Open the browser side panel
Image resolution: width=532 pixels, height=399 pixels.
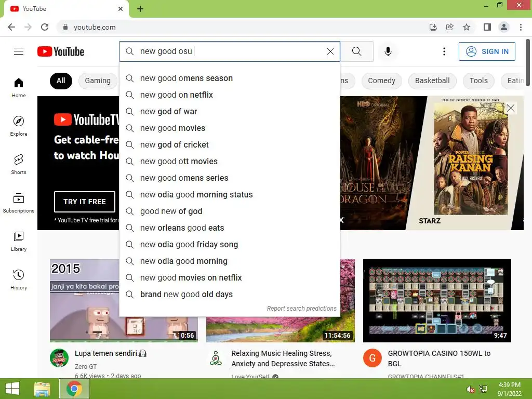[487, 27]
